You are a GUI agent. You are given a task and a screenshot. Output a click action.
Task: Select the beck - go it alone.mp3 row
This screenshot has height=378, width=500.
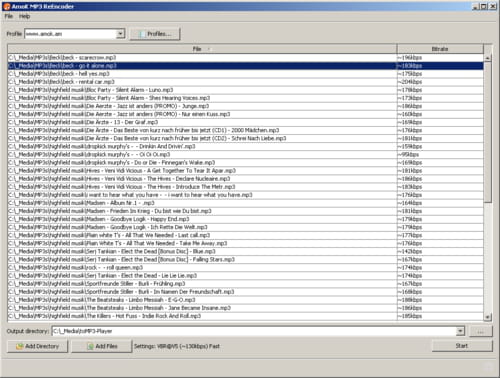point(245,66)
